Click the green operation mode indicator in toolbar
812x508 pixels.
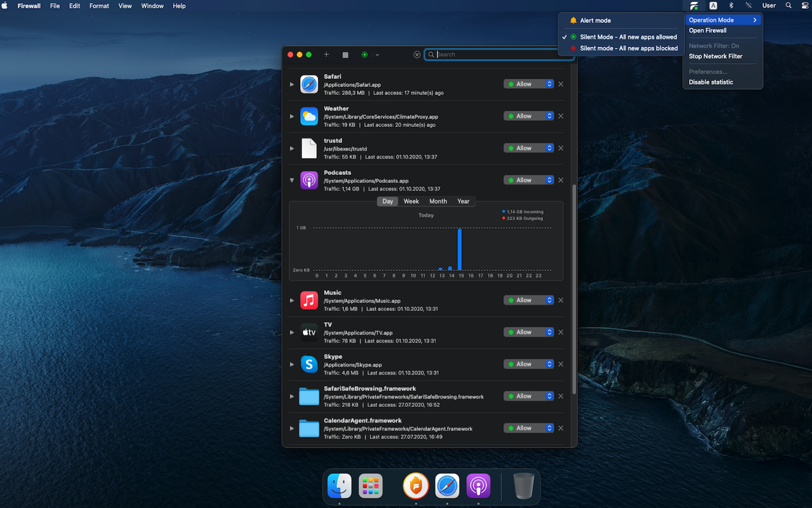(364, 55)
